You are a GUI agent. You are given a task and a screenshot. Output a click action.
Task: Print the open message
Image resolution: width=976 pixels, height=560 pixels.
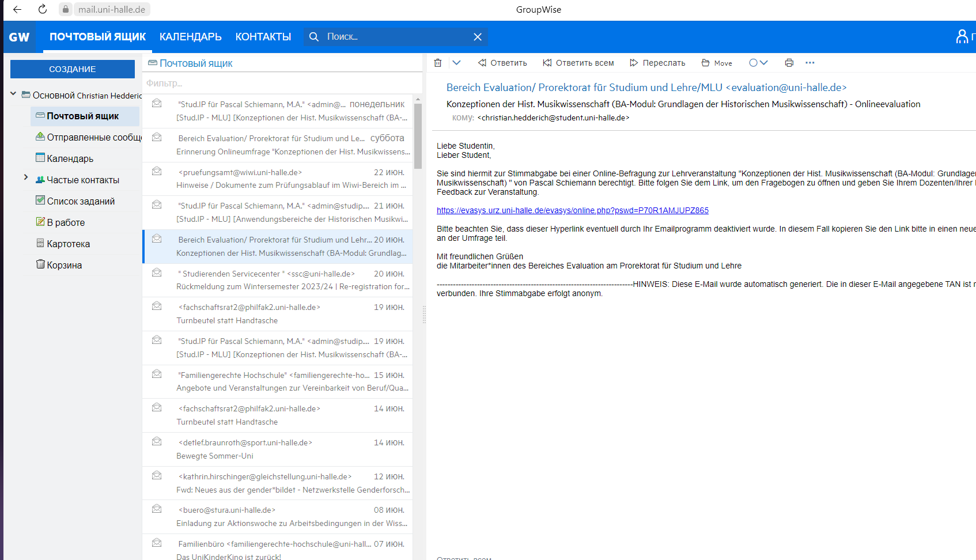[x=789, y=63]
